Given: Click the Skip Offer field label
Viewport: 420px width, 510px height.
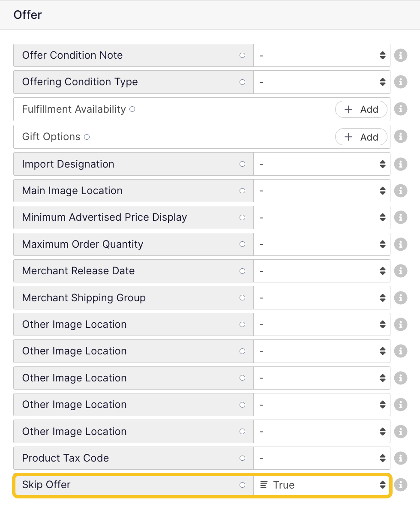Looking at the screenshot, I should pos(46,485).
